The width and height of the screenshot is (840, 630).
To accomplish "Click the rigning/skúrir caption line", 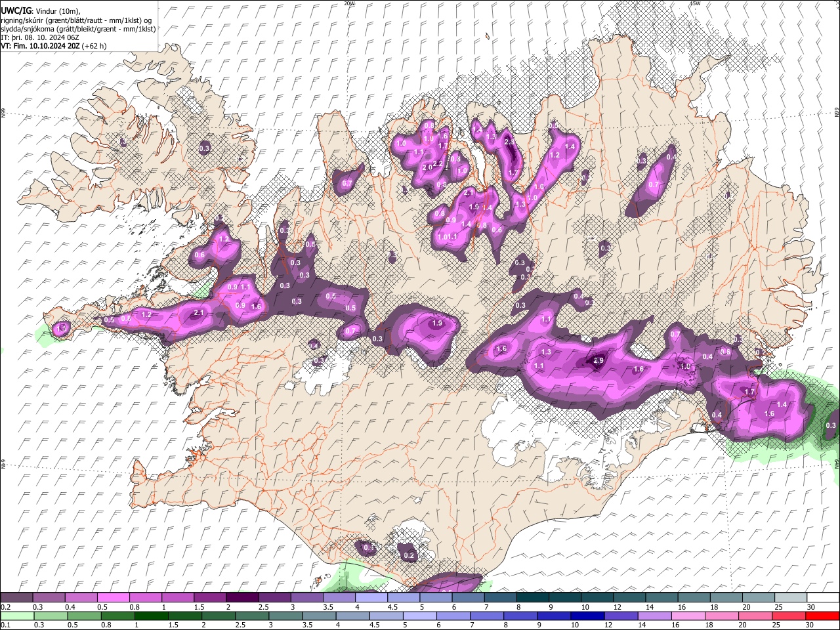I will pos(75,20).
